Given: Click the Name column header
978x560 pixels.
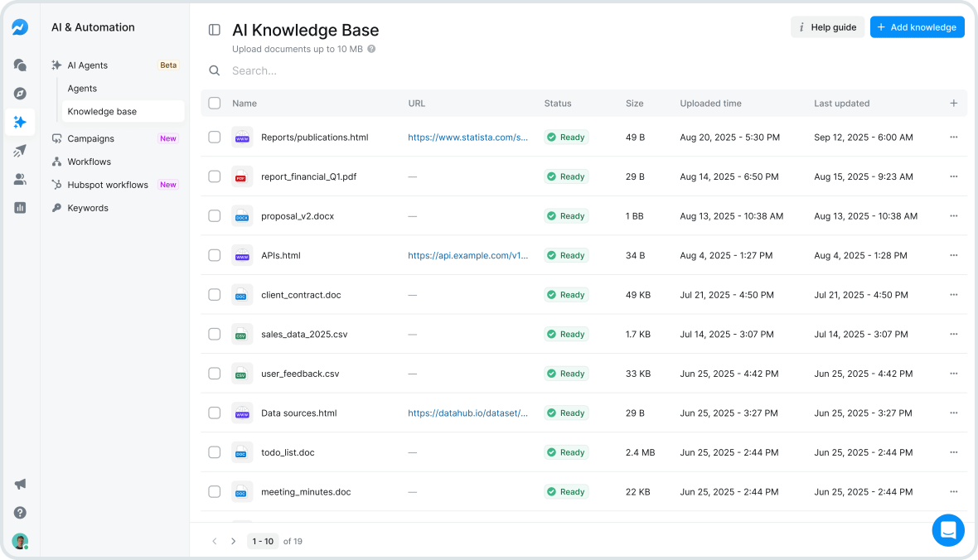Looking at the screenshot, I should tap(244, 104).
